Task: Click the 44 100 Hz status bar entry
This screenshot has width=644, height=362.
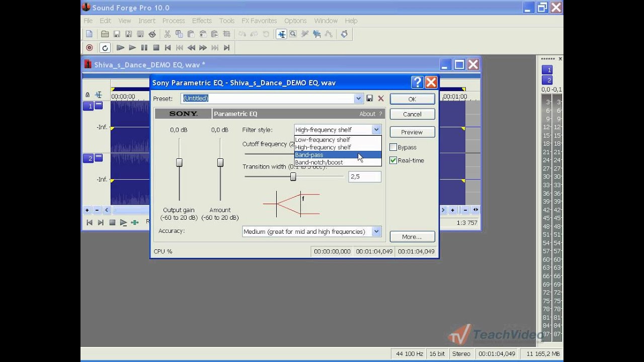Action: point(410,354)
